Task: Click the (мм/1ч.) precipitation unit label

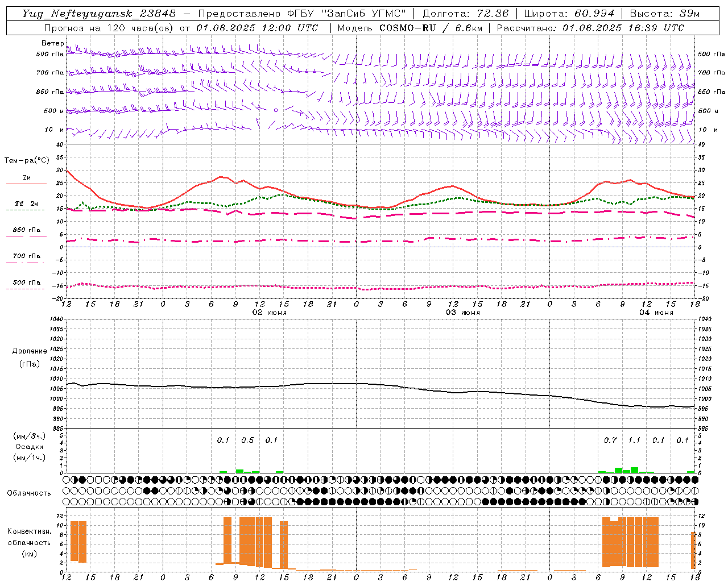Action: point(29,458)
